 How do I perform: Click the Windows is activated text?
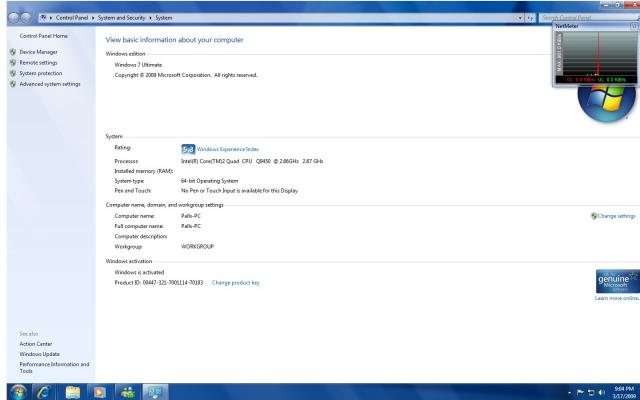click(139, 272)
